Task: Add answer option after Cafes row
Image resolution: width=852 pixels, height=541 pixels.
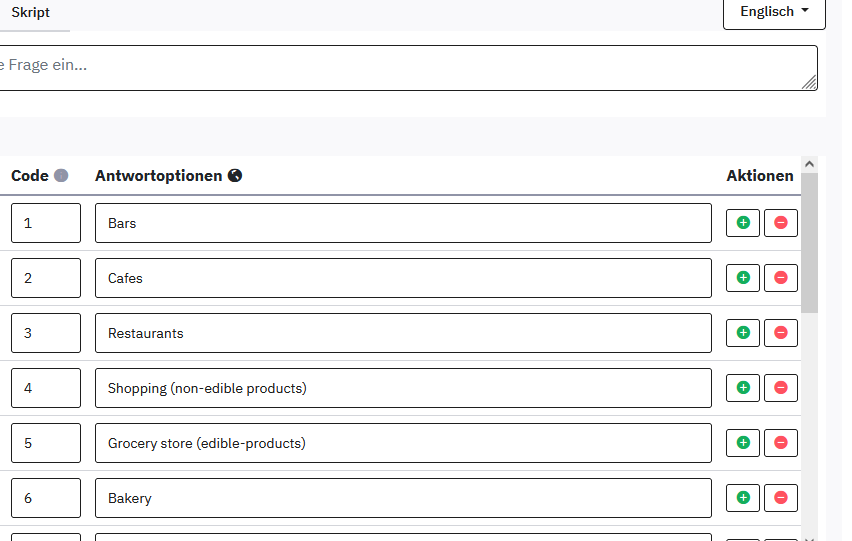Action: click(743, 278)
